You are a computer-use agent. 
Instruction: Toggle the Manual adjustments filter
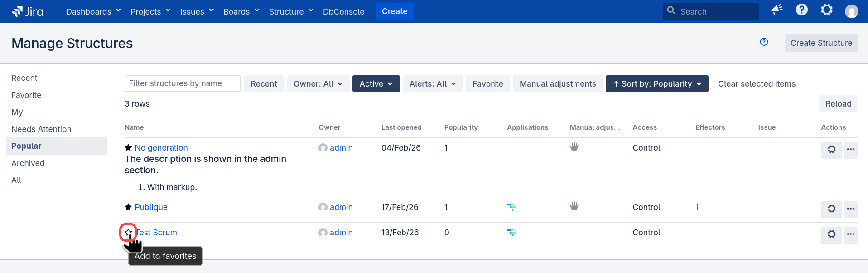coord(558,84)
